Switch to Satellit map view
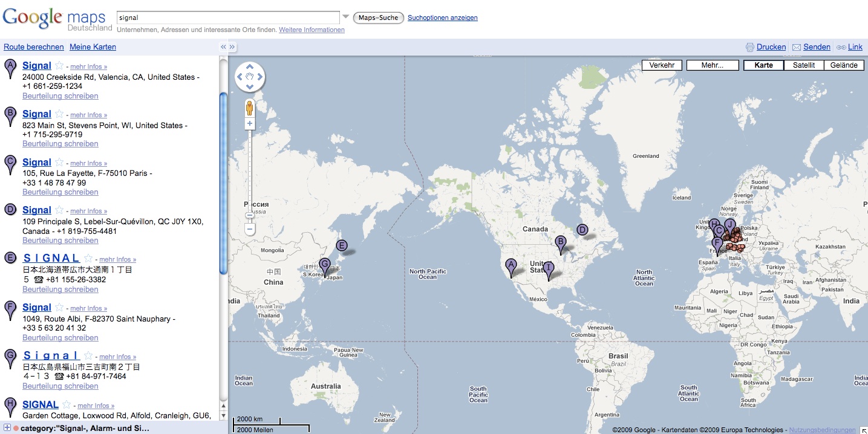The width and height of the screenshot is (868, 434). click(x=804, y=65)
